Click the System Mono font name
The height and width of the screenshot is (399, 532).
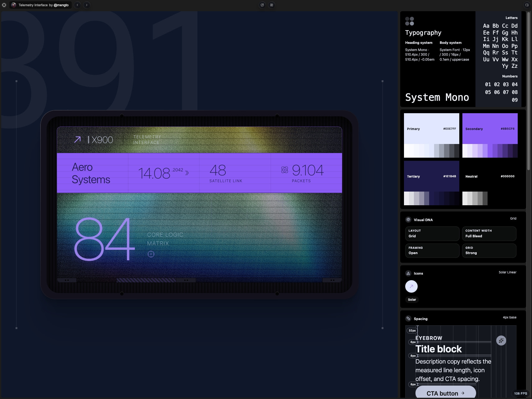click(437, 97)
